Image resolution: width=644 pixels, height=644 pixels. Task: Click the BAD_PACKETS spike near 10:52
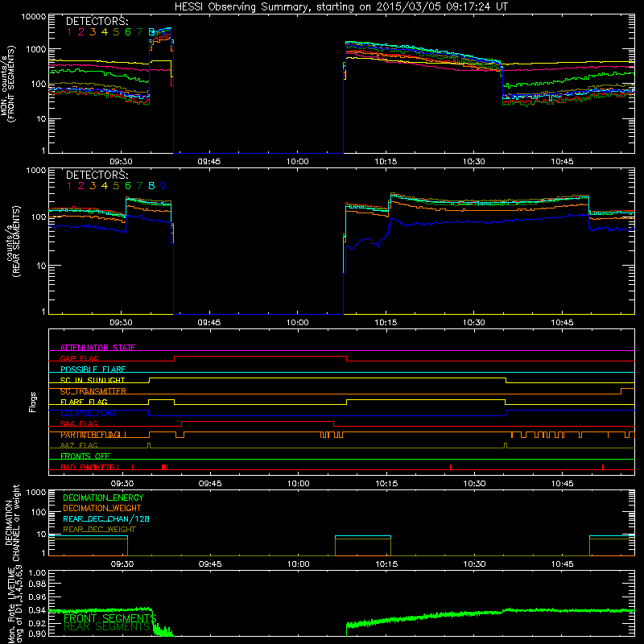[602, 467]
